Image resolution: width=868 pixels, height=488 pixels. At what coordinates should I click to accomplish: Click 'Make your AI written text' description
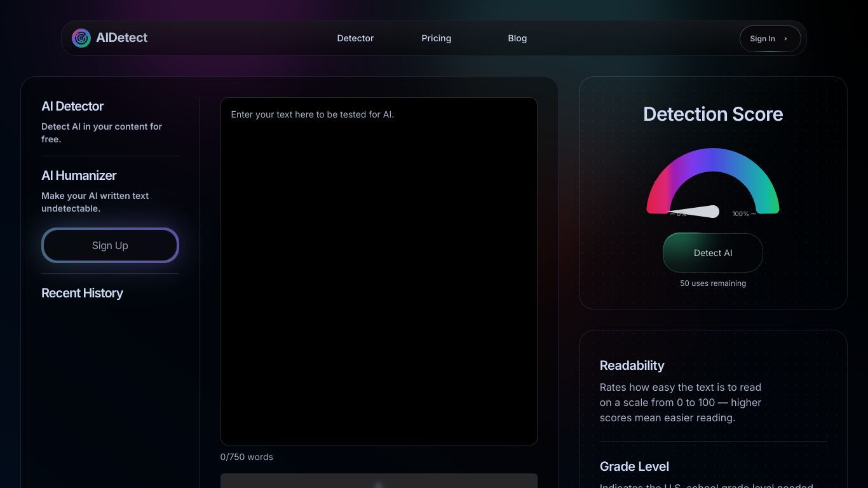(x=95, y=202)
